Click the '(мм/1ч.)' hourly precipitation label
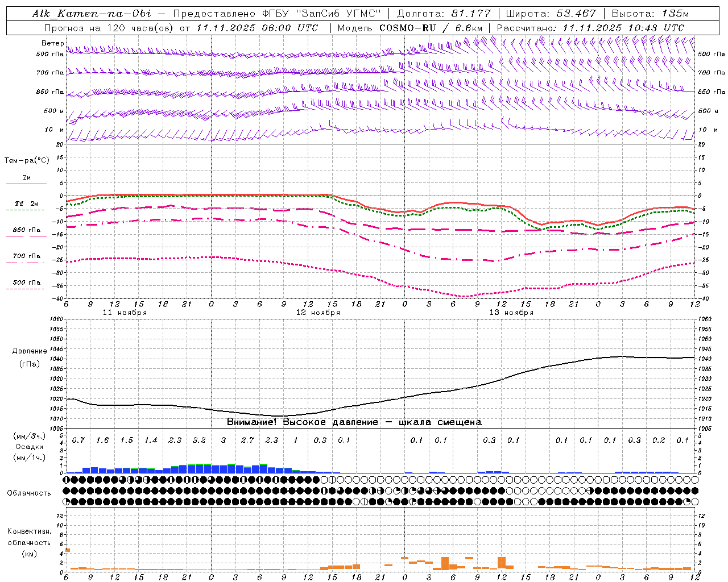Image resolution: width=728 pixels, height=582 pixels. click(x=30, y=458)
